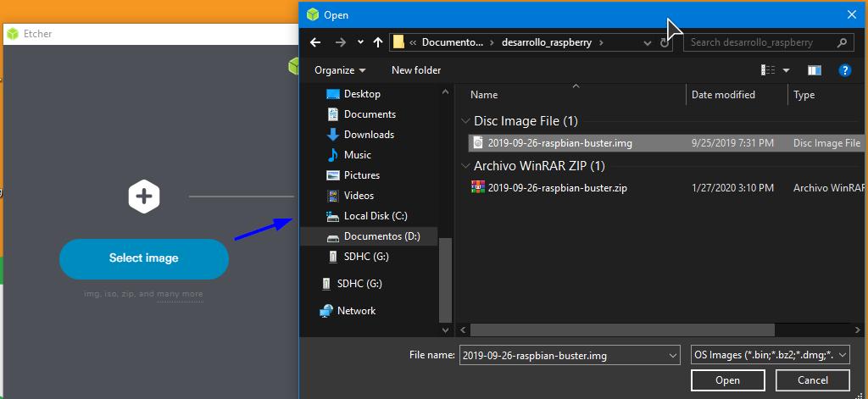Click the Videos filmstrip icon
Screen dimensions: 868x399
[332, 196]
